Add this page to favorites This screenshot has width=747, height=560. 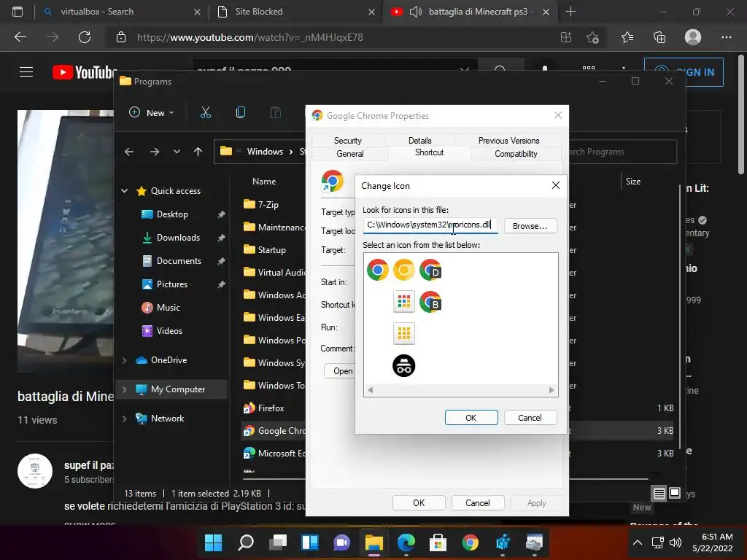[592, 37]
